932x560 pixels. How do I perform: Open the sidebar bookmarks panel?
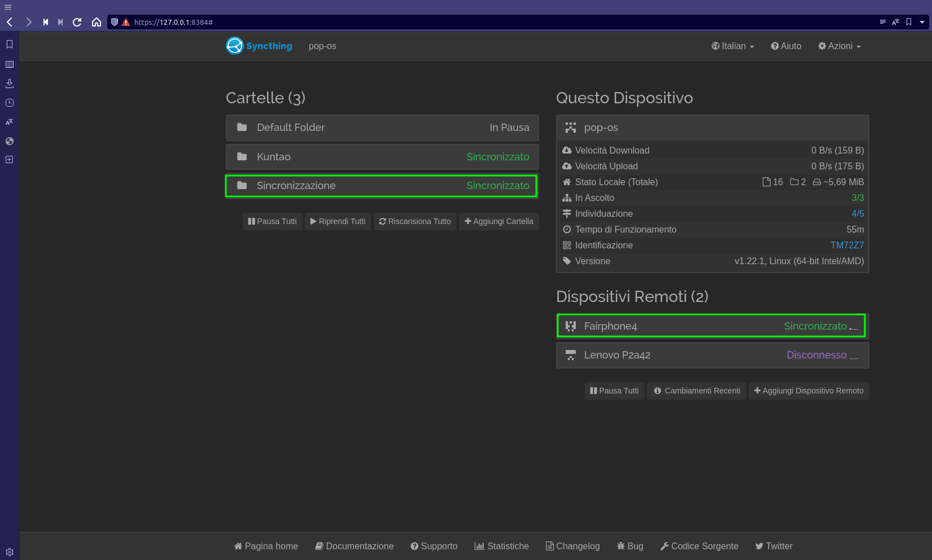10,44
